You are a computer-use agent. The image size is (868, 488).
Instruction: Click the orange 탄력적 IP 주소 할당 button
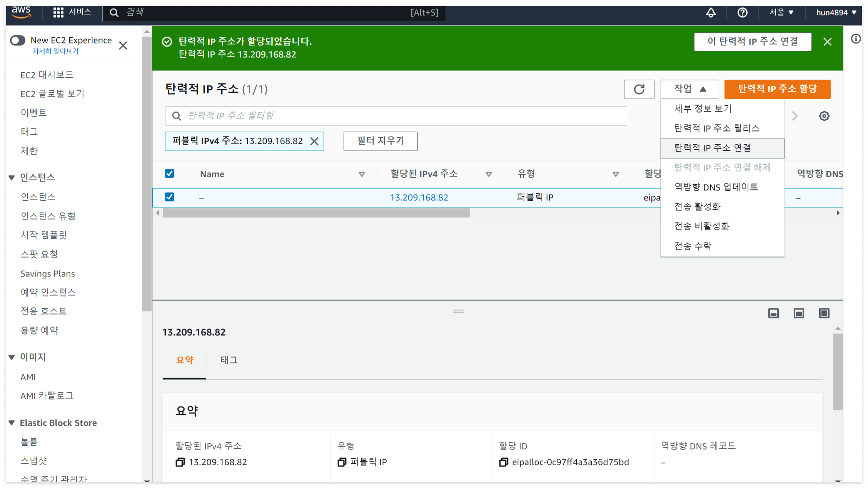[x=777, y=89]
